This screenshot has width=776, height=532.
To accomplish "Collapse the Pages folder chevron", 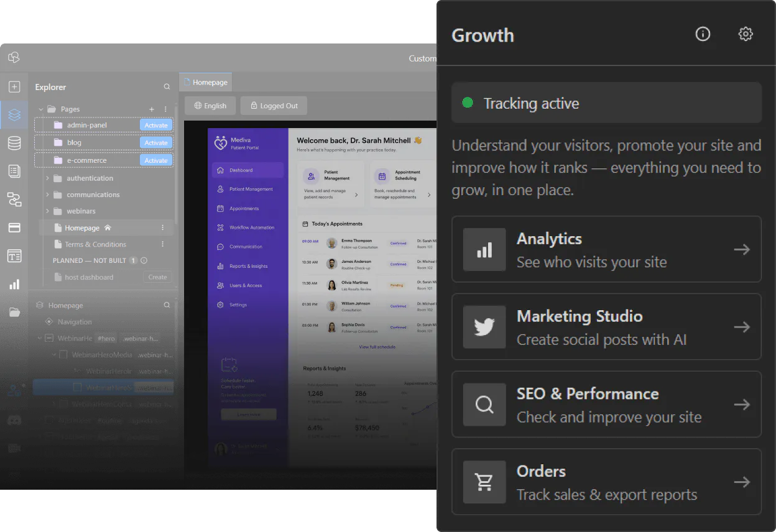I will pos(41,109).
